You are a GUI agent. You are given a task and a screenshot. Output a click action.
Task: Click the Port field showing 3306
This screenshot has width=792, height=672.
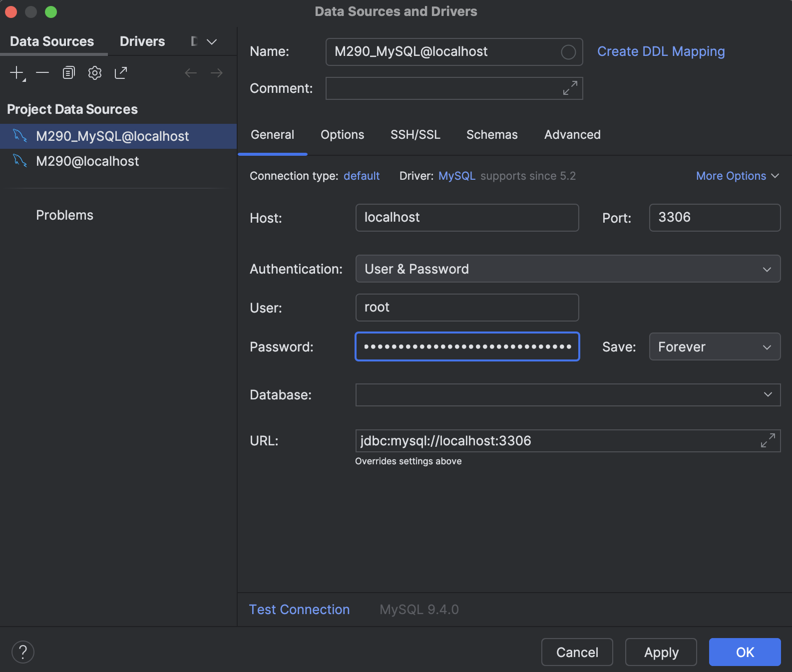[715, 218]
